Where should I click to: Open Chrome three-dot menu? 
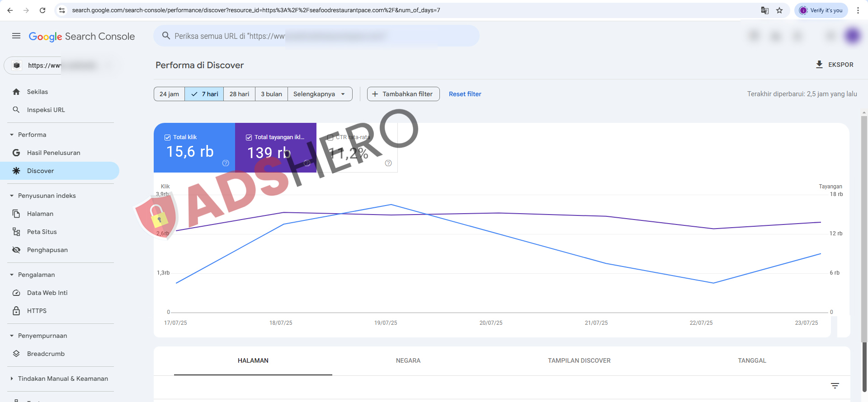coord(858,10)
